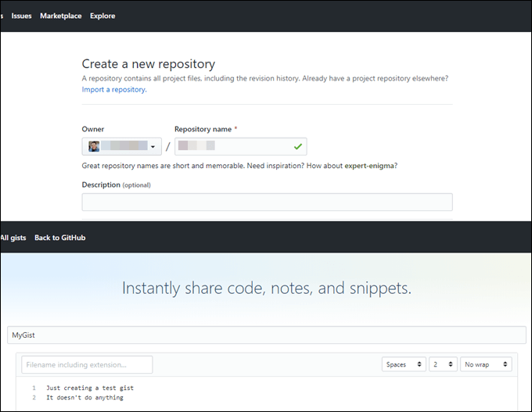Click the 'Instantly share code' headline
This screenshot has height=412, width=532.
[267, 288]
